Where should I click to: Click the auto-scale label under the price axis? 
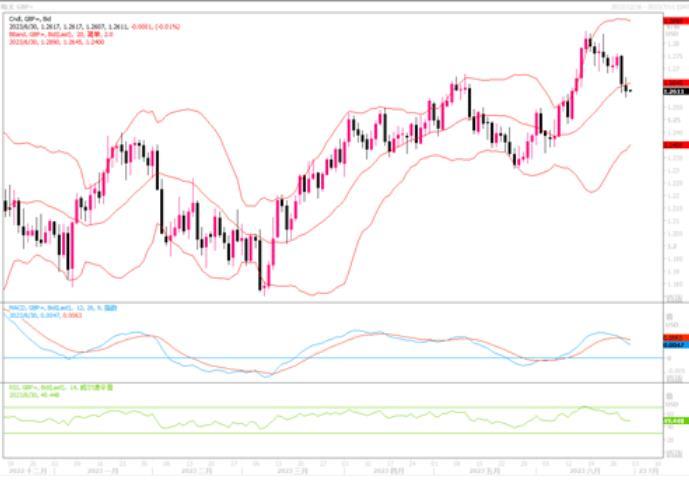tap(675, 298)
